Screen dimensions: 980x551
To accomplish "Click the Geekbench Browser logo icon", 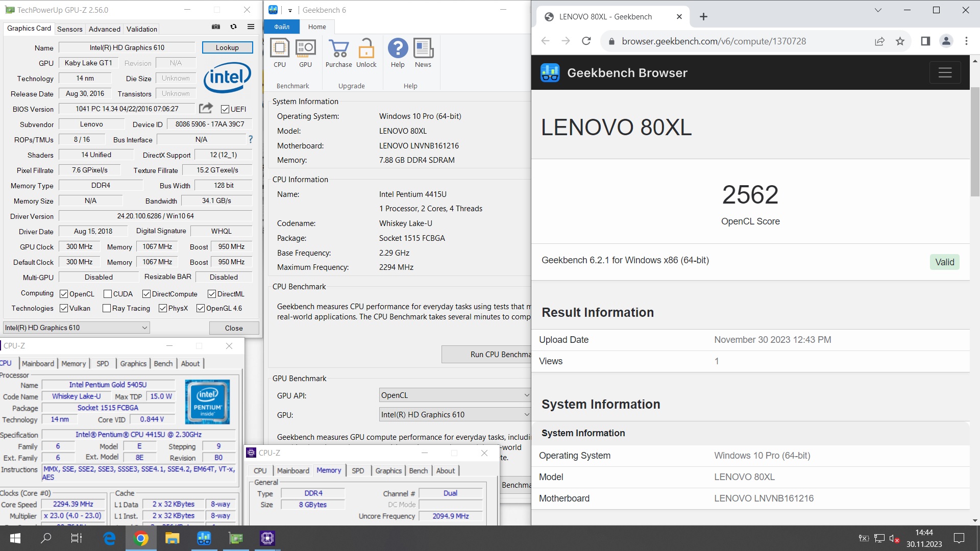I will 550,73.
